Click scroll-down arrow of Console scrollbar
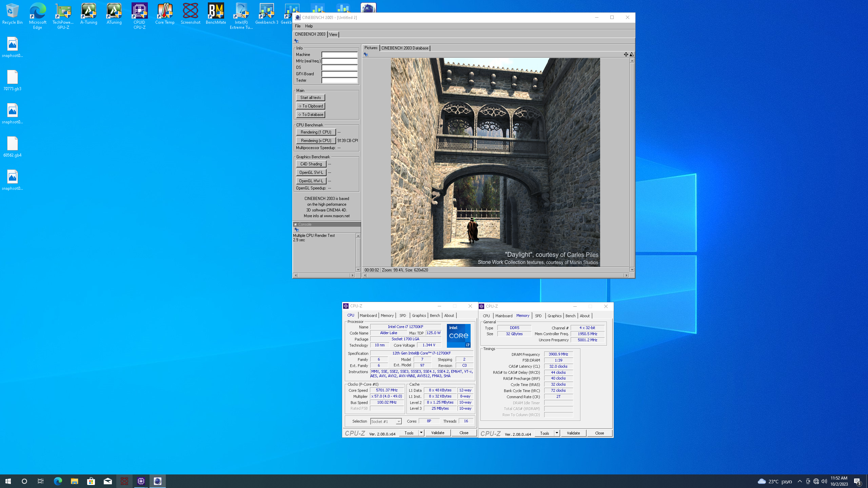This screenshot has width=868, height=488. point(358,270)
